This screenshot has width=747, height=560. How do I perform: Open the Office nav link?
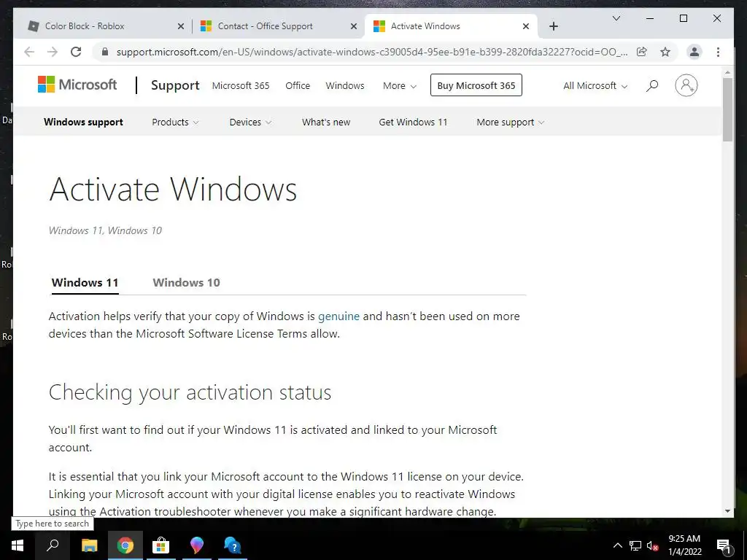tap(298, 86)
